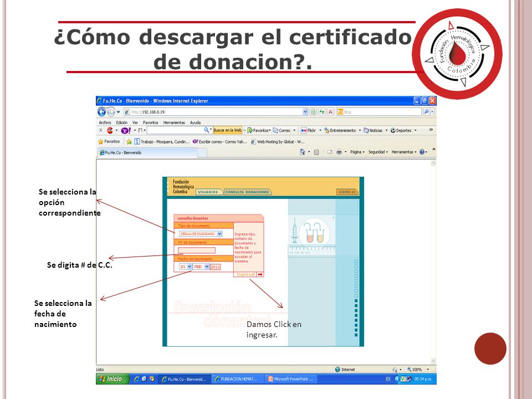Open the Herramientas menu in menu bar
The image size is (532, 399).
pyautogui.click(x=174, y=122)
